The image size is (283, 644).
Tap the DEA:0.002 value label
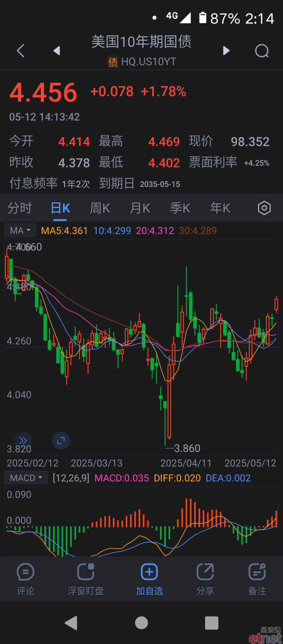(228, 478)
